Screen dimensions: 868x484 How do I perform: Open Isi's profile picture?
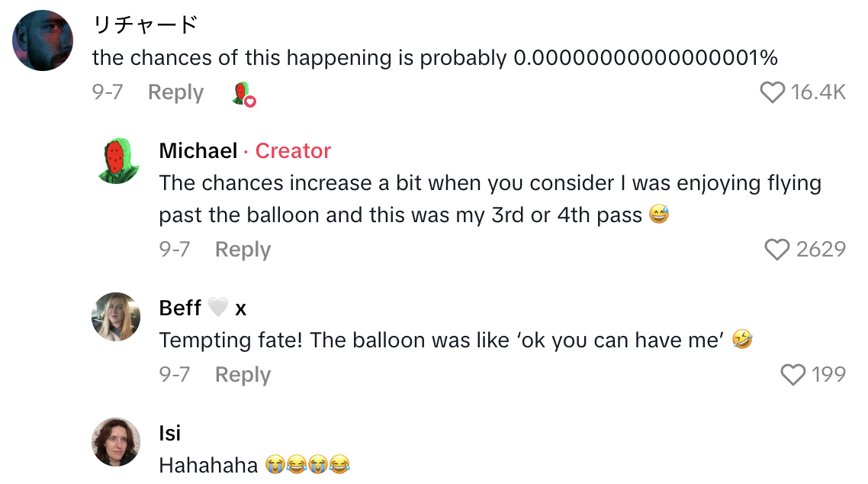click(x=117, y=442)
